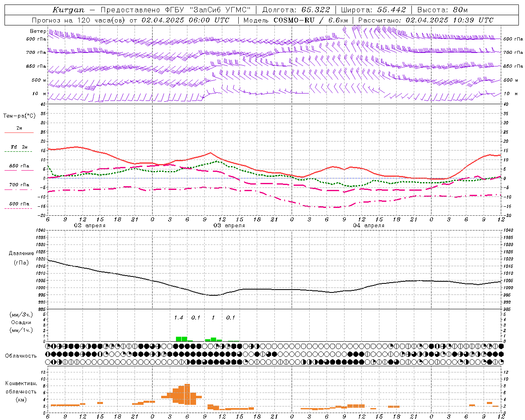Viewport: 525px width, 420px height.
Task: Select the "Долгота: 65.322" header value
Action: point(296,10)
